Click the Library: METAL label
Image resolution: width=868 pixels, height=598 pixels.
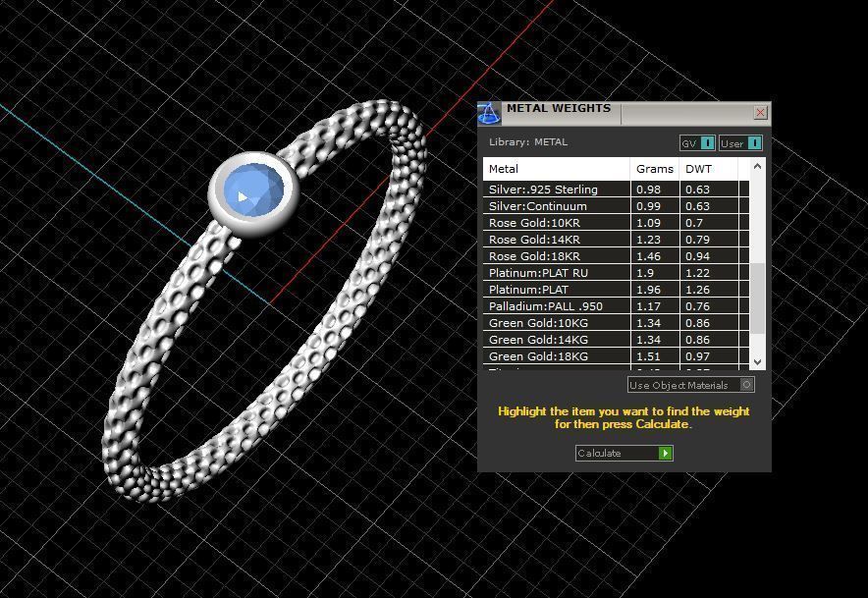pos(528,141)
